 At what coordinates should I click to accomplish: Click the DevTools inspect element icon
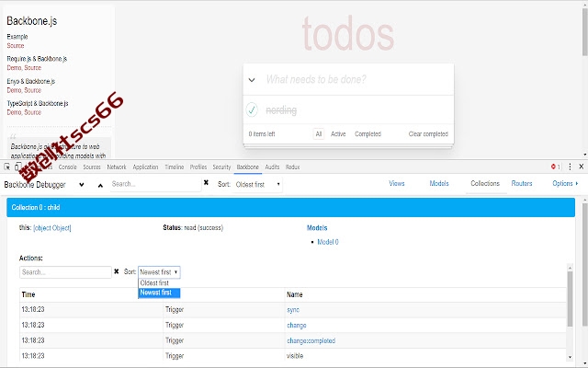click(7, 167)
